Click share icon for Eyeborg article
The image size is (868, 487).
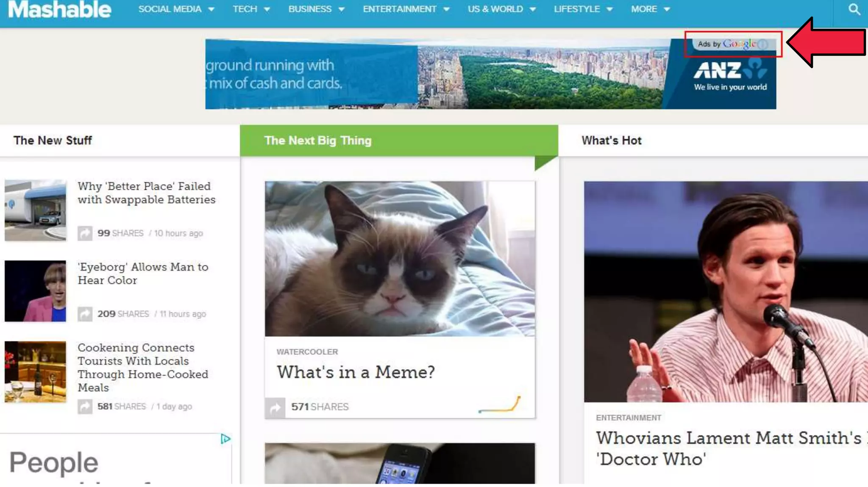(85, 314)
